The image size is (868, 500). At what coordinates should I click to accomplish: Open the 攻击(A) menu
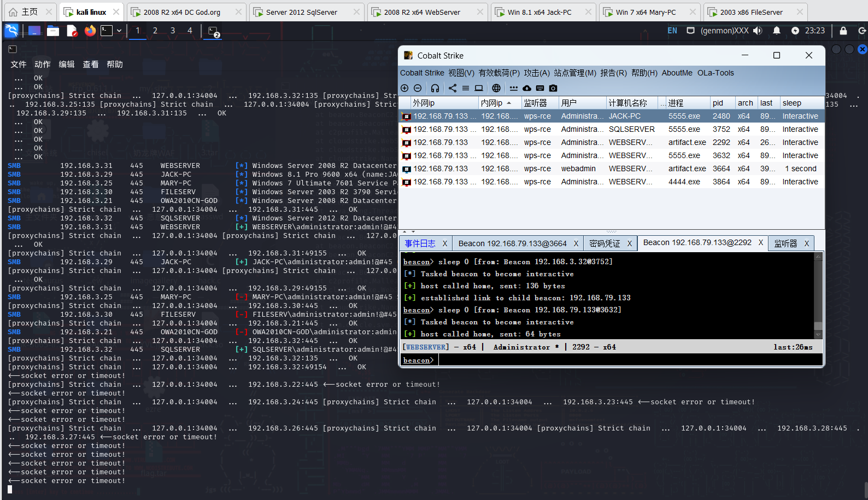pos(537,73)
